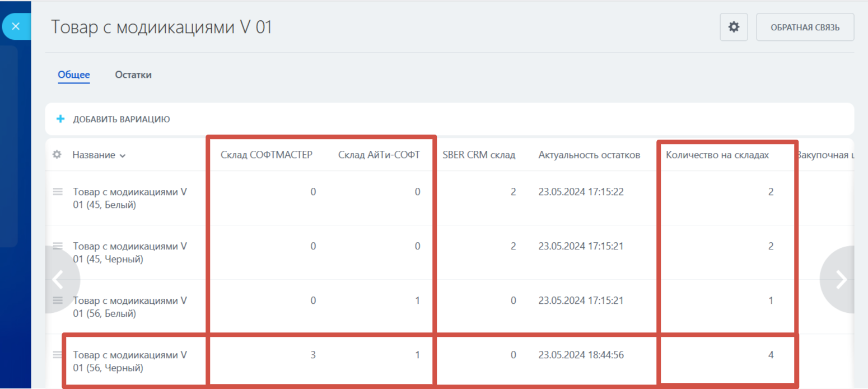Viewport: 868px width, 389px height.
Task: Click the Склад СОФТМАСТЕР column header
Action: point(266,155)
